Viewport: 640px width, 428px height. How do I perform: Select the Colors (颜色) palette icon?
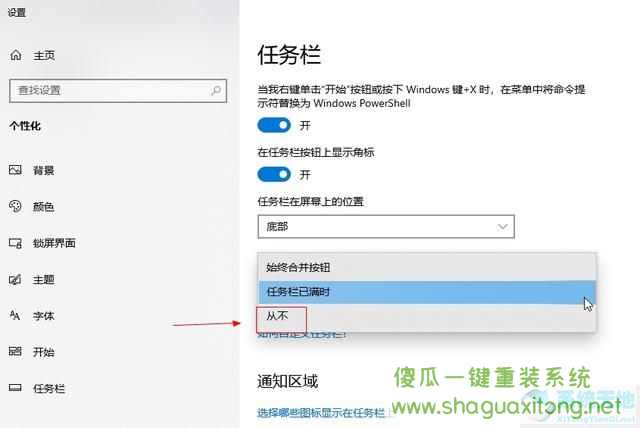coord(15,206)
